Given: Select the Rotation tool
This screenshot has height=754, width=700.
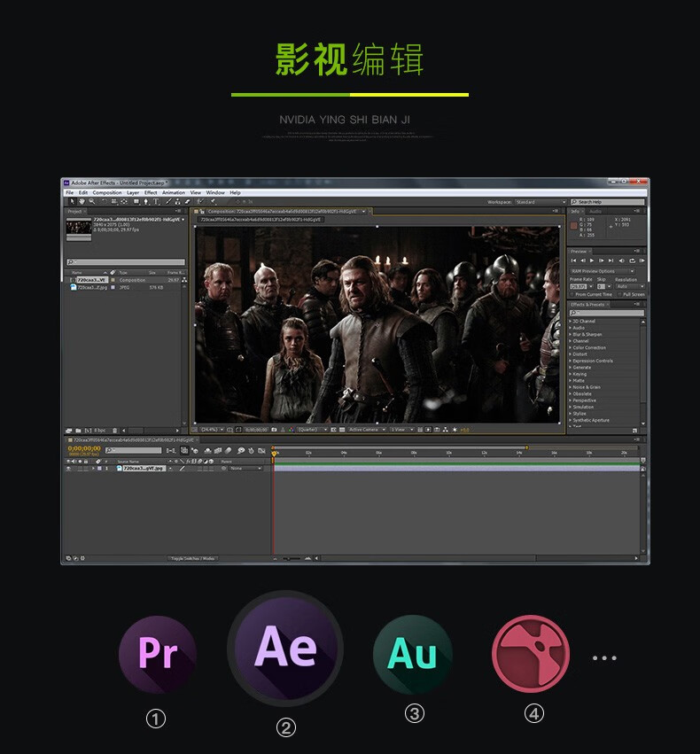Looking at the screenshot, I should 105,201.
